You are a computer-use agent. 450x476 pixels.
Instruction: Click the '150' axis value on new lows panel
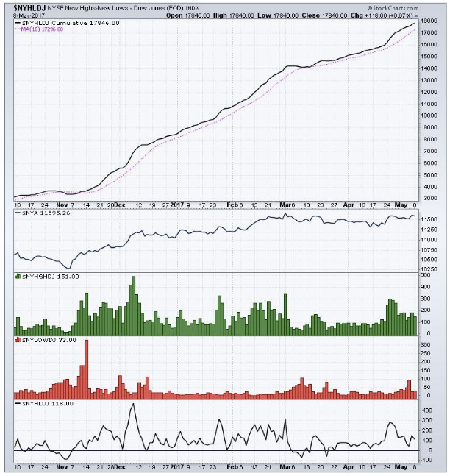pos(425,370)
